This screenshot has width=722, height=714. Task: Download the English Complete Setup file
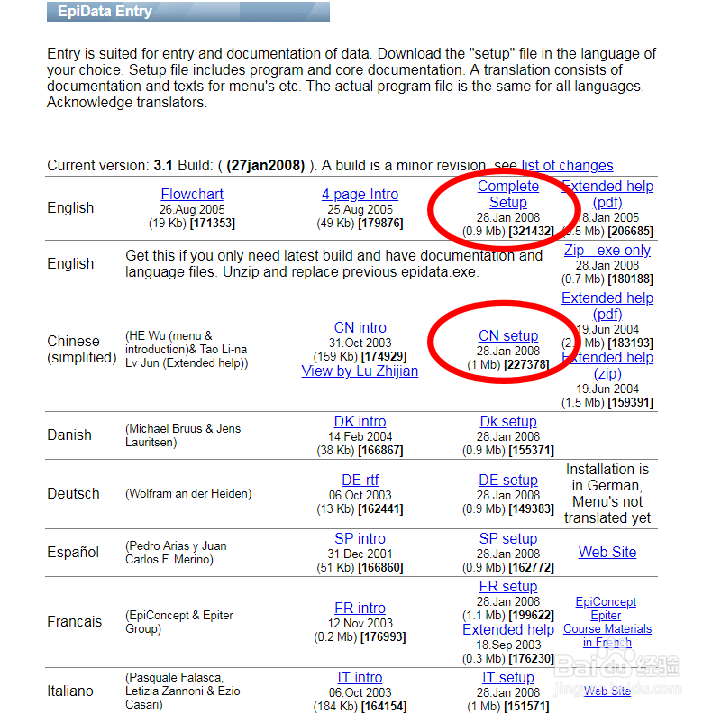(508, 194)
